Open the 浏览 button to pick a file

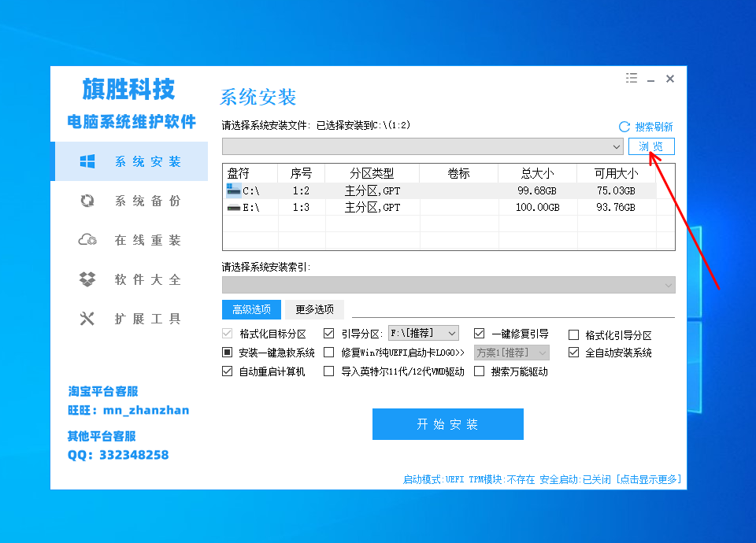(651, 146)
